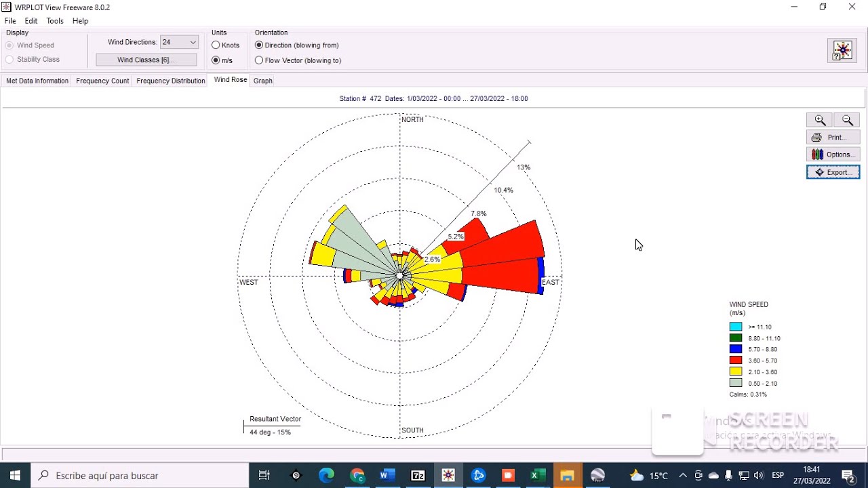Switch to Excel on the taskbar
Screen dimensions: 868x488
538,475
